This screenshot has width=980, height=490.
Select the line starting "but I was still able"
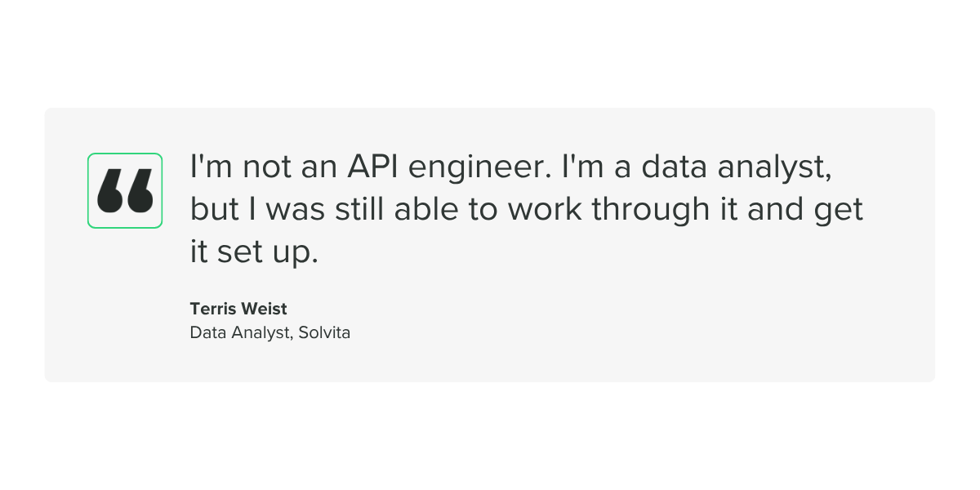tap(527, 211)
